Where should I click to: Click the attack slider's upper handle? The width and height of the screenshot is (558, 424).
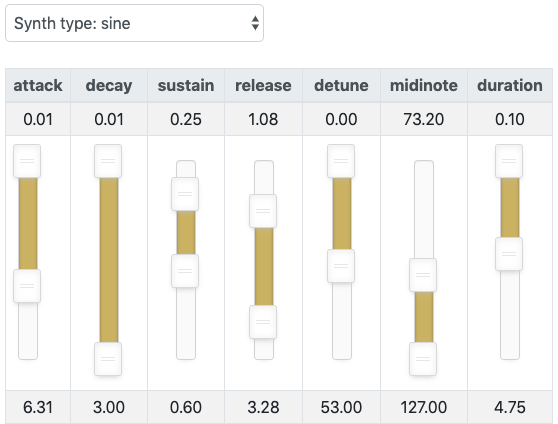27,161
